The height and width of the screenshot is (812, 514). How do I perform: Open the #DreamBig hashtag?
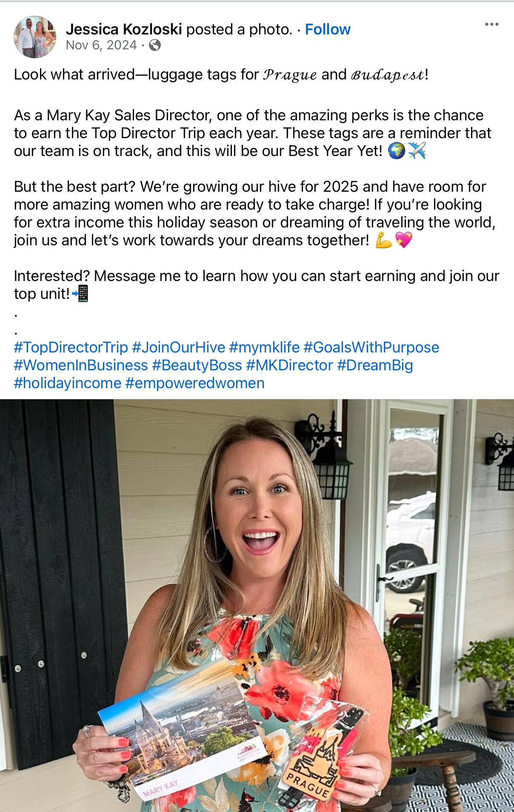pyautogui.click(x=375, y=365)
